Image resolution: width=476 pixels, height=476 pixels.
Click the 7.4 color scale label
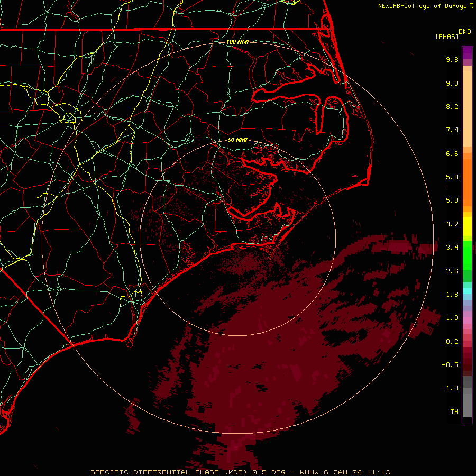452,130
